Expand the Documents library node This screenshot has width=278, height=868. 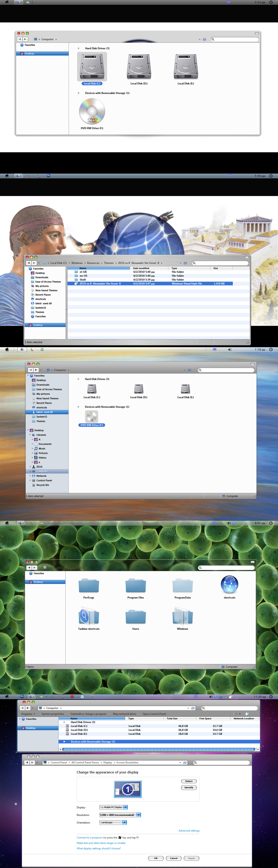click(x=32, y=444)
